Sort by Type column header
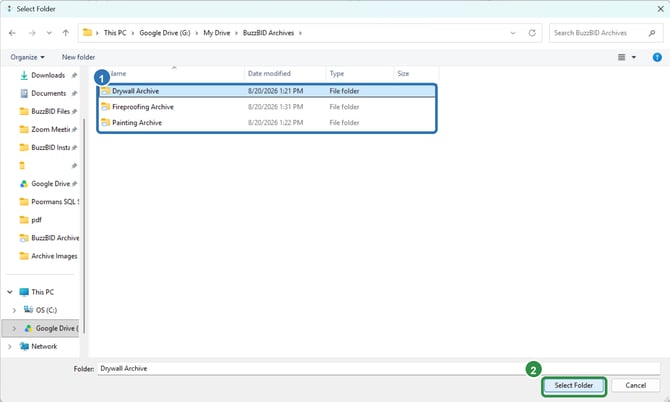Image resolution: width=670 pixels, height=402 pixels. [x=337, y=73]
